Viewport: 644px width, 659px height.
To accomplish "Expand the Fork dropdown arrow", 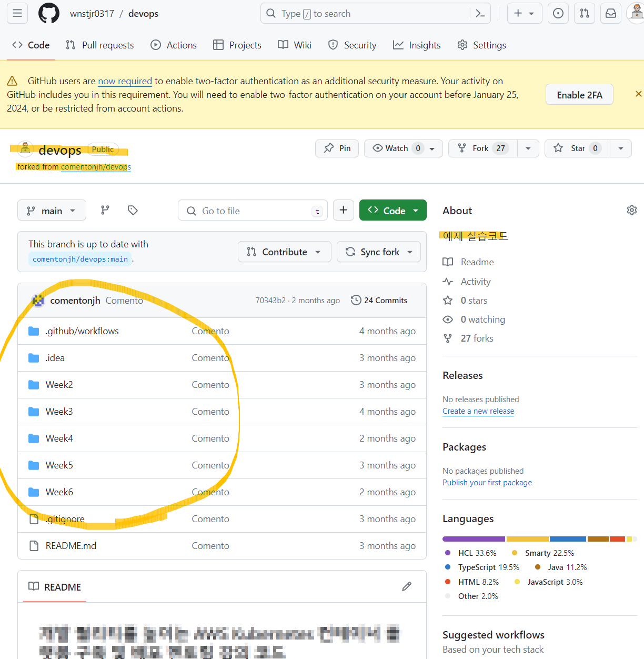I will pyautogui.click(x=528, y=148).
